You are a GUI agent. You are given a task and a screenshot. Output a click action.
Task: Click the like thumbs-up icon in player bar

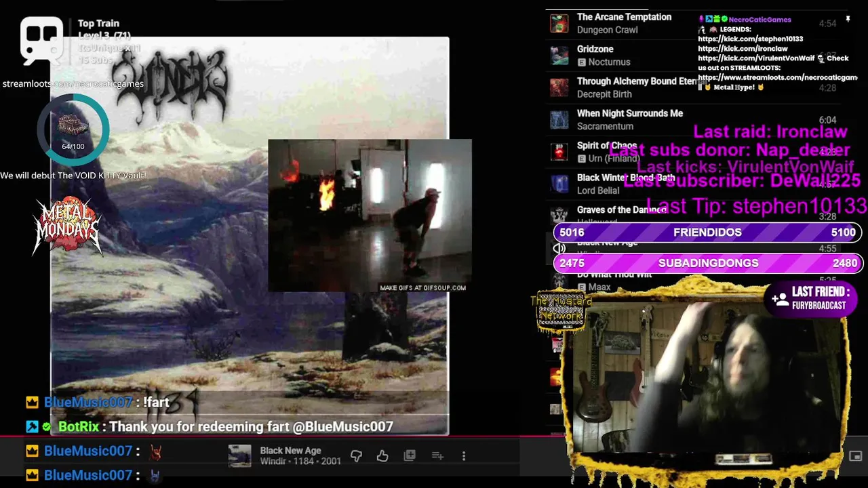click(382, 456)
